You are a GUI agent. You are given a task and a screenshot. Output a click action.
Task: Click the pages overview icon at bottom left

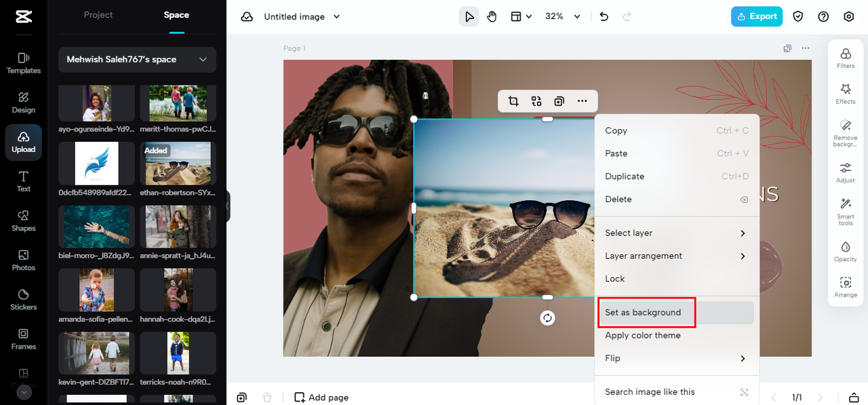point(241,398)
